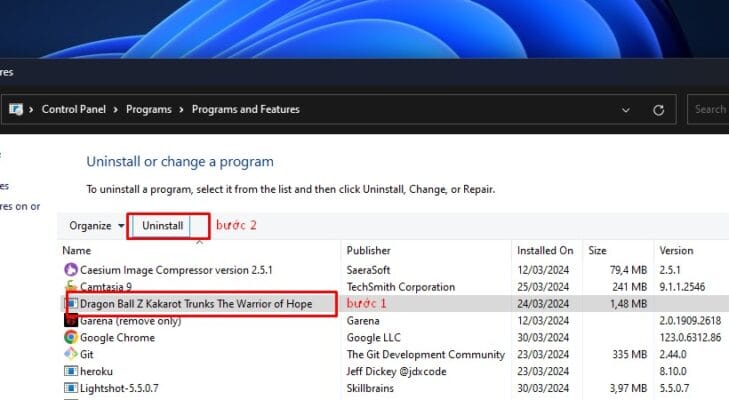Screen dimensions: 729x400
Task: Select Dragon Ball Z Kakarot Trunks entry
Action: (x=196, y=304)
